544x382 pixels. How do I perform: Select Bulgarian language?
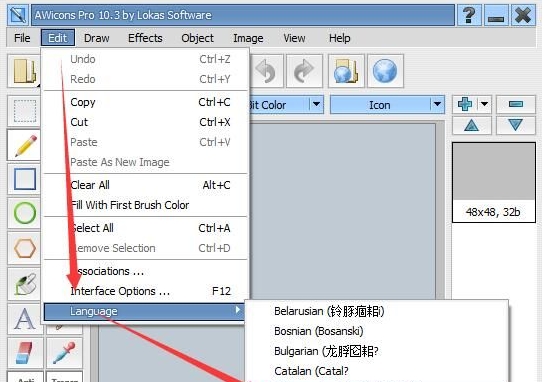[x=377, y=351]
